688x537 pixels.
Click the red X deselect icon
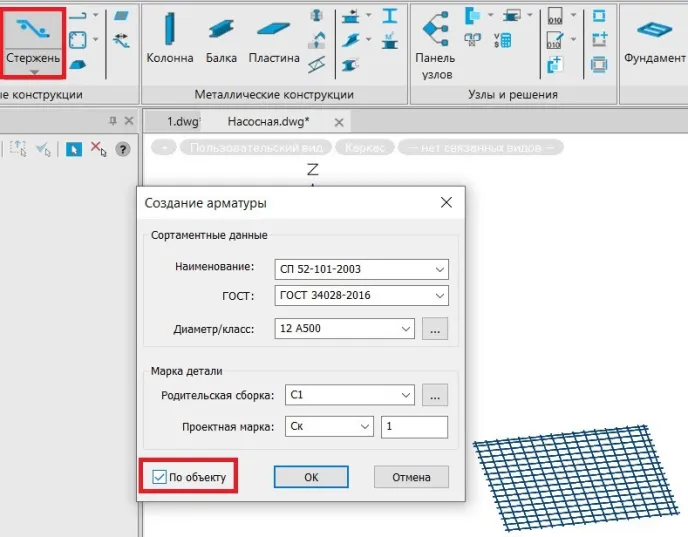(98, 149)
